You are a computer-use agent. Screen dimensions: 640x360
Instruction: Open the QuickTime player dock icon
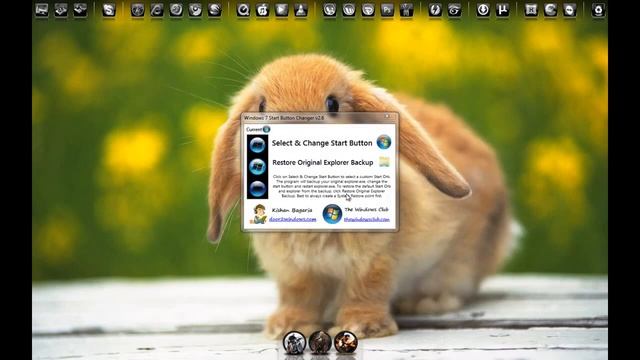tap(243, 10)
